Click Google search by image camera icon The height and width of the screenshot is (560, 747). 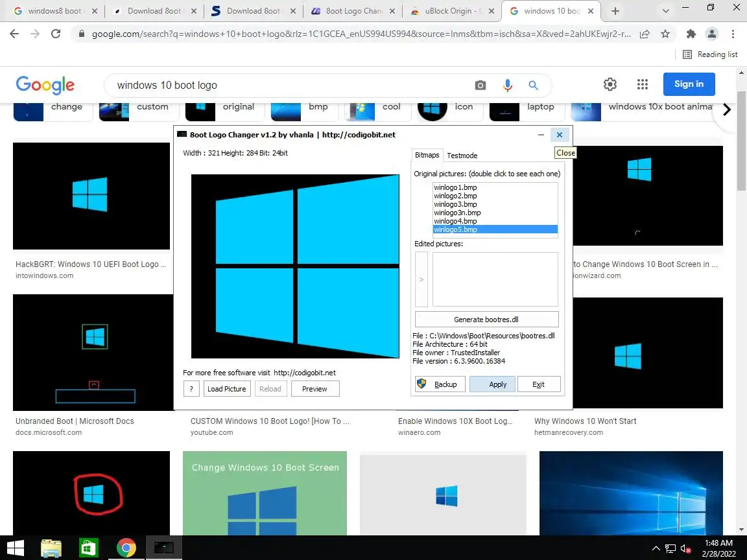coord(480,86)
